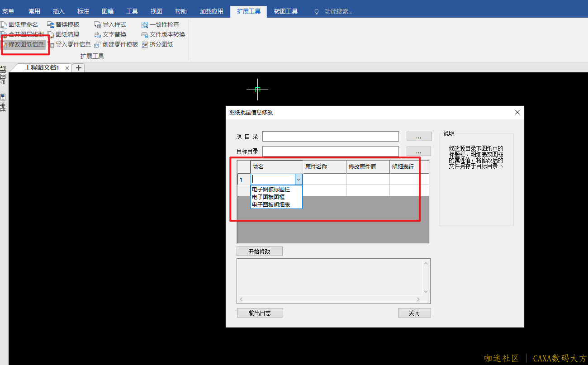Switch to the 转图工具 ribbon tab

pos(286,11)
